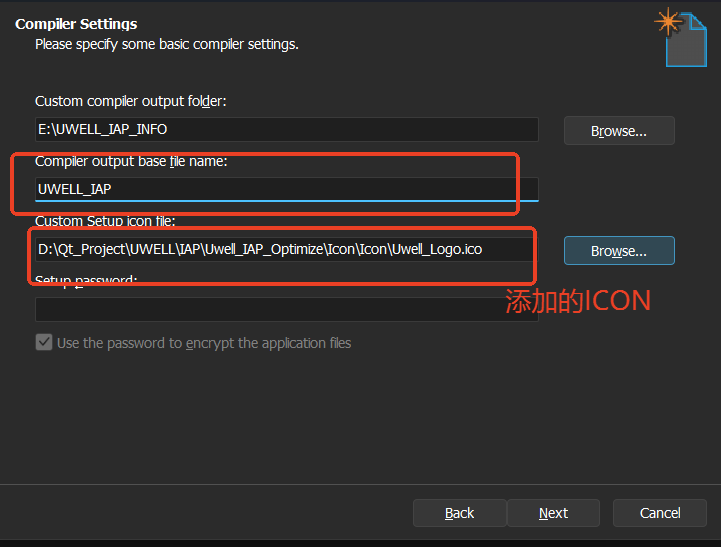Edit the custom compiler output folder field
721x547 pixels.
286,129
